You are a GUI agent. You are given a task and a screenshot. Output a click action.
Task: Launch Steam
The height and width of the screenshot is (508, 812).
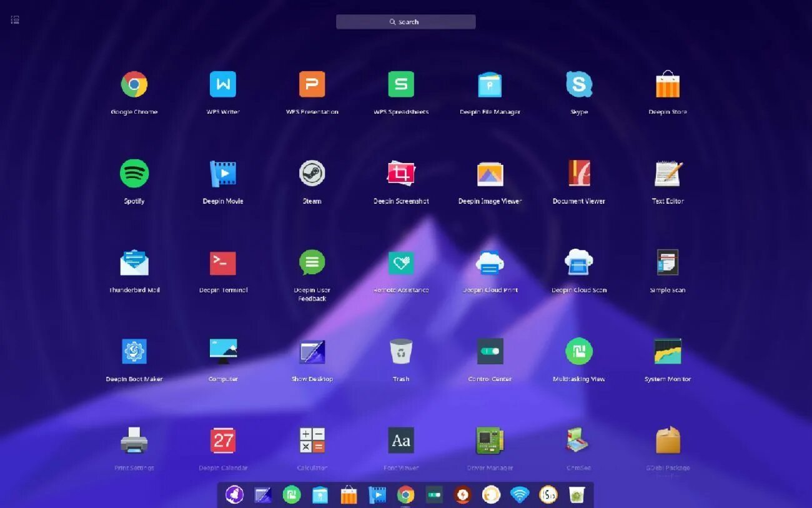(x=312, y=173)
